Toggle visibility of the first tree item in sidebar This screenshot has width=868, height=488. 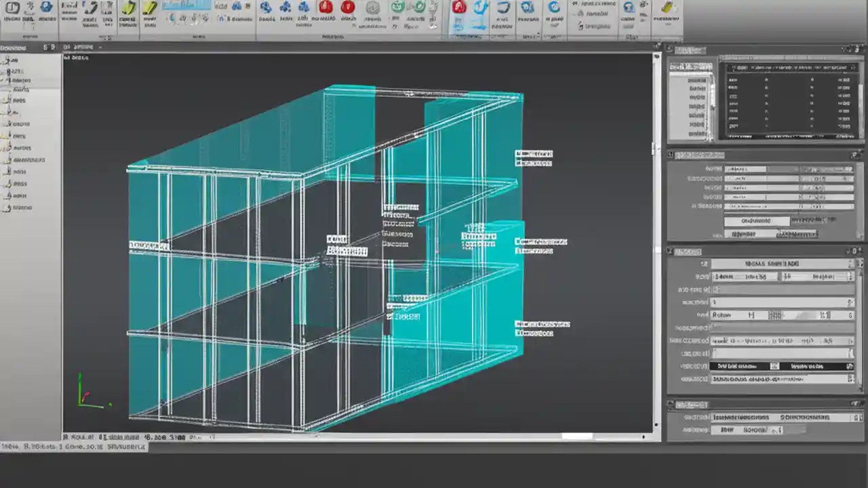tap(7, 60)
